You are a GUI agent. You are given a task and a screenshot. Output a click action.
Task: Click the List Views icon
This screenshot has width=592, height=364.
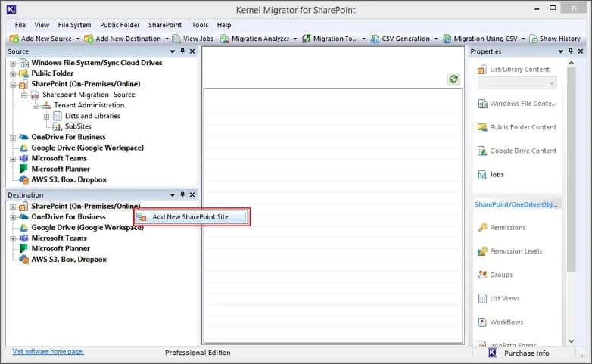click(482, 298)
